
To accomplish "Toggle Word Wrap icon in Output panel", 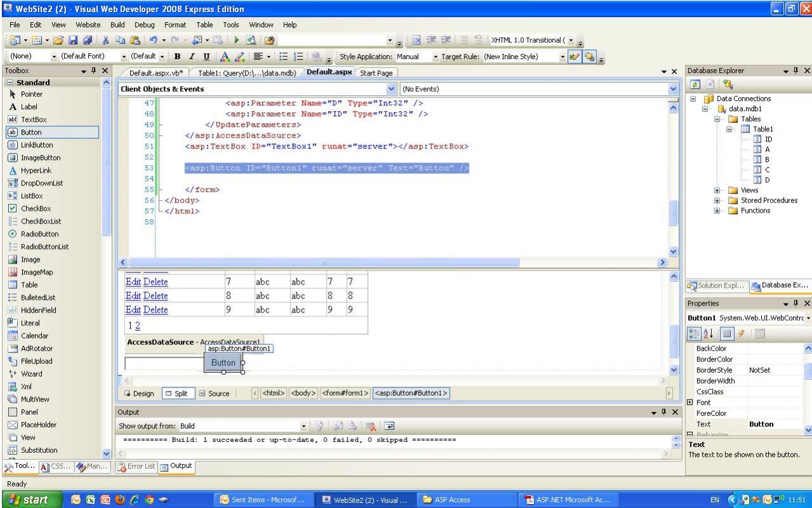I will 388,426.
